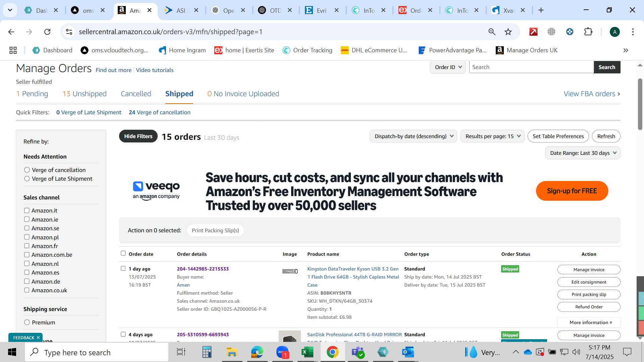644x362 pixels.
Task: Open File Explorer from the taskbar
Action: point(232,352)
